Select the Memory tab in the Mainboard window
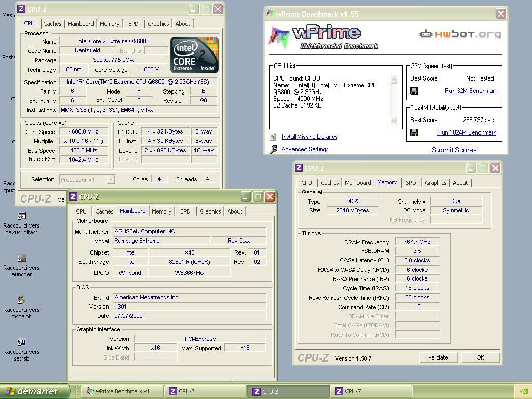532x399 pixels. (x=162, y=211)
